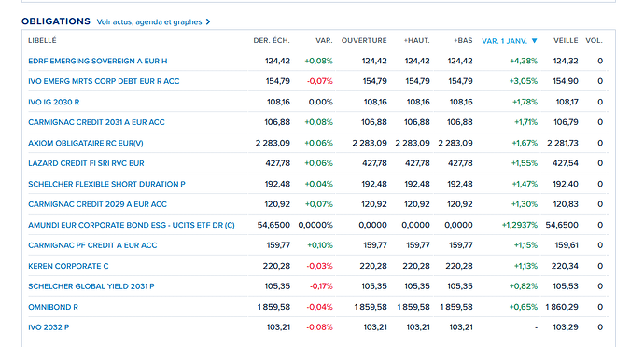The height and width of the screenshot is (347, 644).
Task: Open IVO IG 2030 R fund page
Action: tap(54, 102)
